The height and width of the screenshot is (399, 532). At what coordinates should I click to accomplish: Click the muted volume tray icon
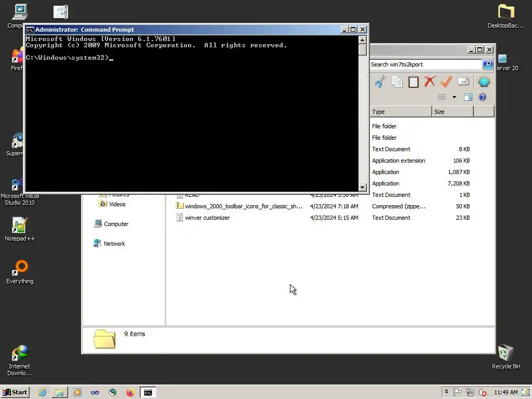point(482,393)
